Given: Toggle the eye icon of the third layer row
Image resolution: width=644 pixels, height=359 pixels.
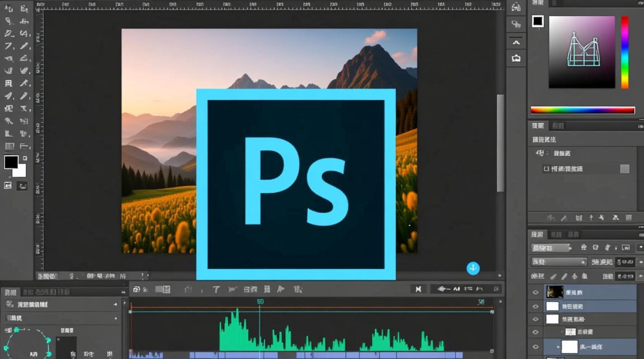Looking at the screenshot, I should click(x=536, y=319).
